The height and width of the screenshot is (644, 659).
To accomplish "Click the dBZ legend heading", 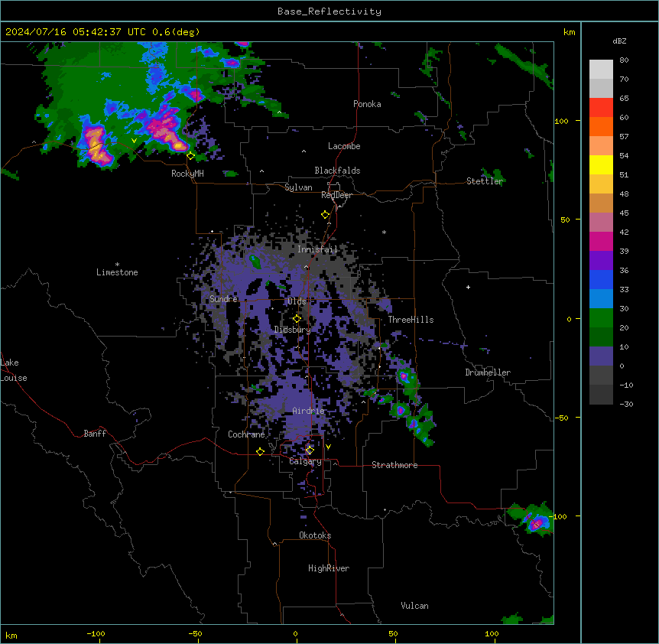I will [x=619, y=41].
